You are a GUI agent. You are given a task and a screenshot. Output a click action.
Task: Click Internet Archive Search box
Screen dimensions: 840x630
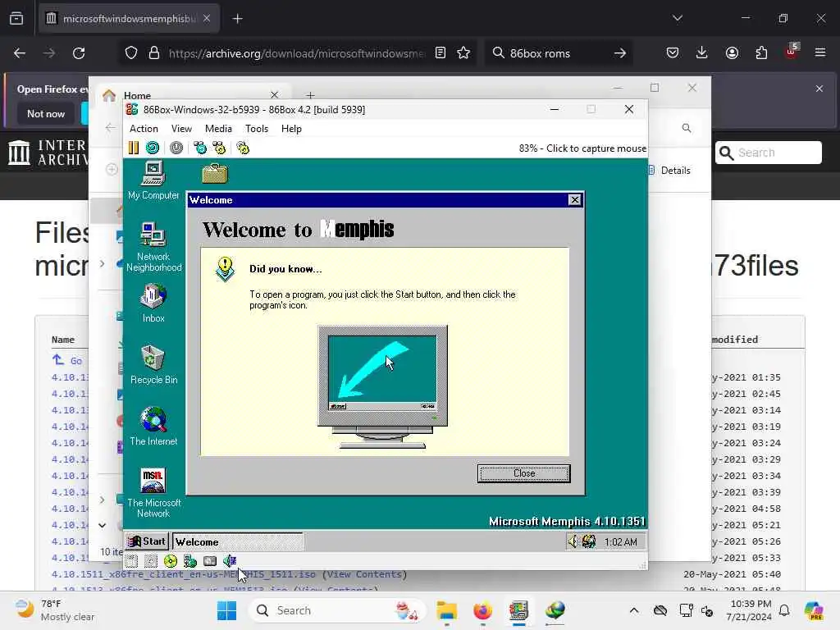click(x=768, y=153)
